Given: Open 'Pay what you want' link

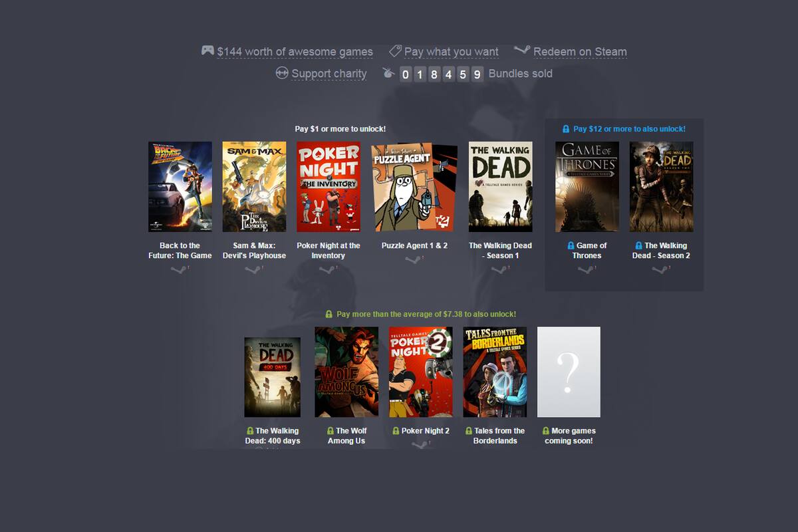Looking at the screenshot, I should click(x=452, y=51).
